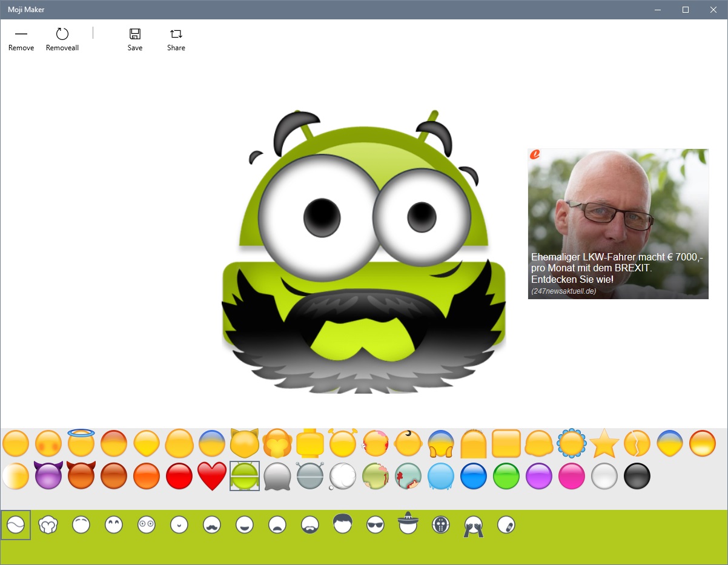Pick the monkey ears face feature

pyautogui.click(x=48, y=525)
